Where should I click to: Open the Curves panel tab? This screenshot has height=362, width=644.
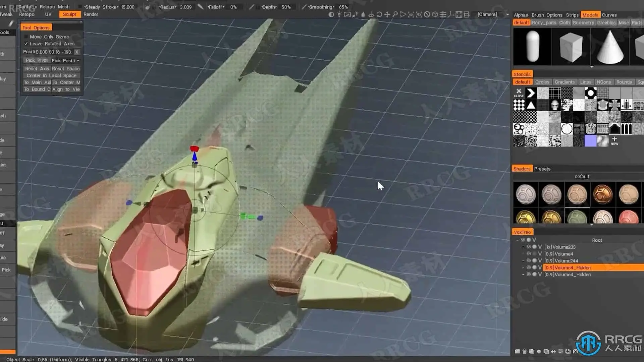point(609,15)
